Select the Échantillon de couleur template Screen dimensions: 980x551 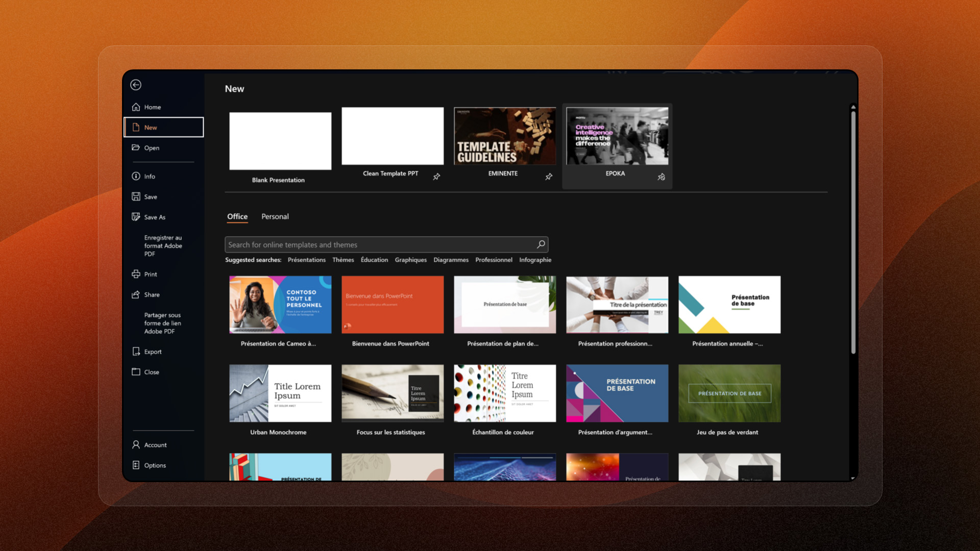click(505, 393)
